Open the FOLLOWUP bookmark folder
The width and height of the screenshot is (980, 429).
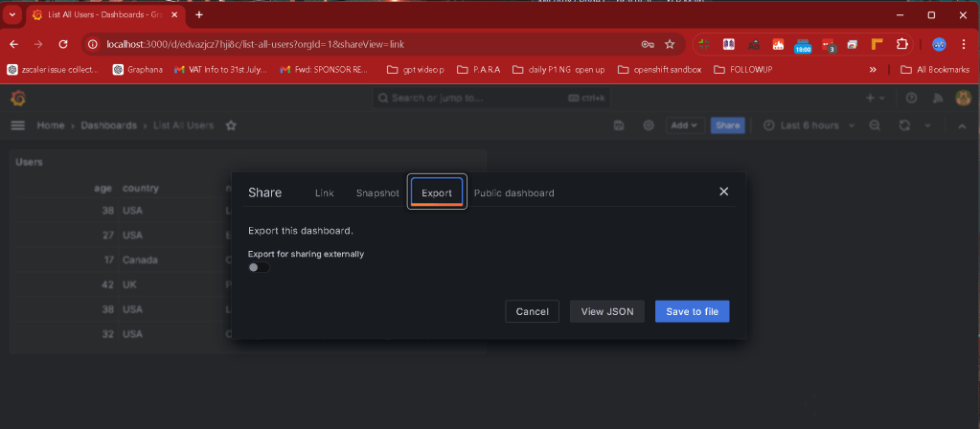pos(742,70)
